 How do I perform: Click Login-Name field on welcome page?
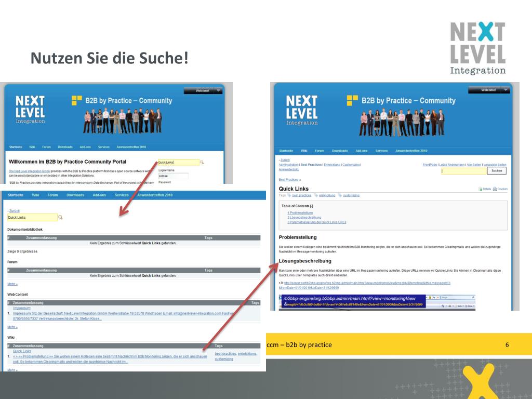(173, 176)
